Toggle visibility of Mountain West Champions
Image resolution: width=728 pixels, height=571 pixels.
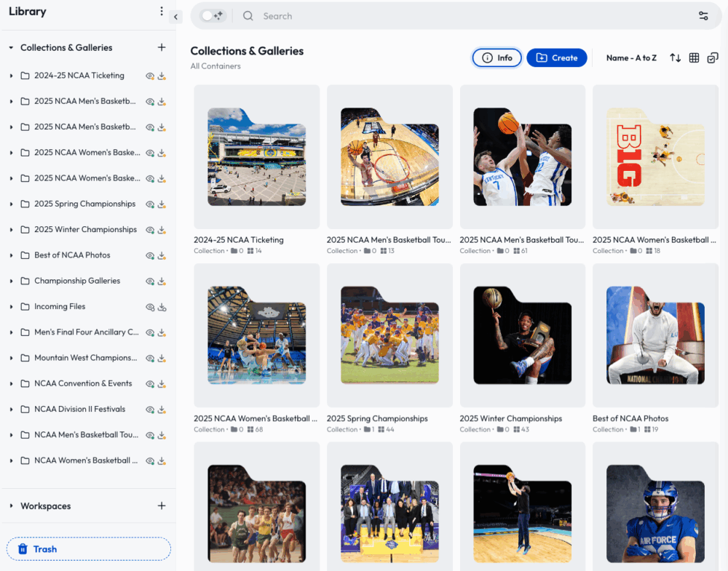coord(150,358)
